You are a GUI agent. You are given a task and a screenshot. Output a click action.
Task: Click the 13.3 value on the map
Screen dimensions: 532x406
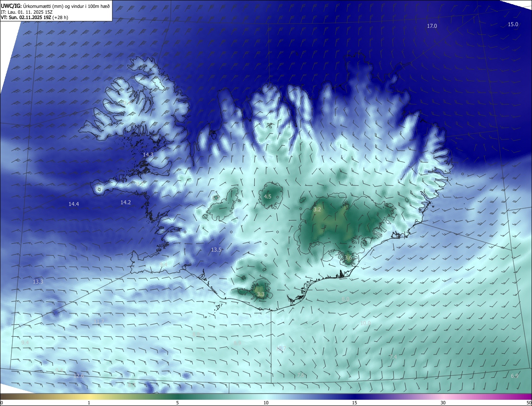[38, 281]
